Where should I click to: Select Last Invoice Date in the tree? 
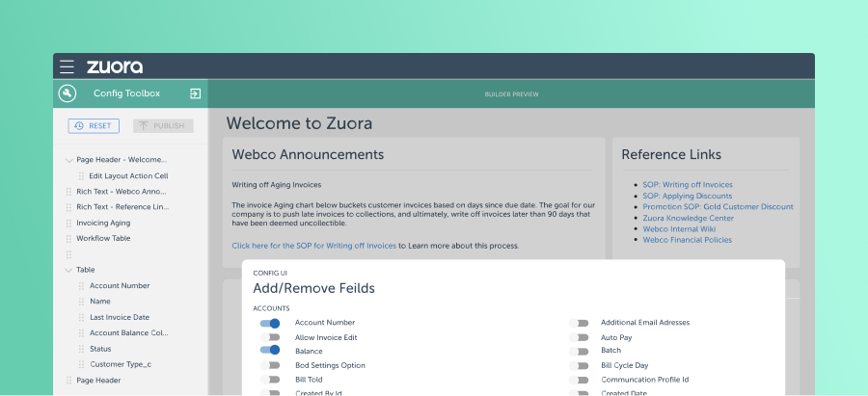(x=119, y=317)
